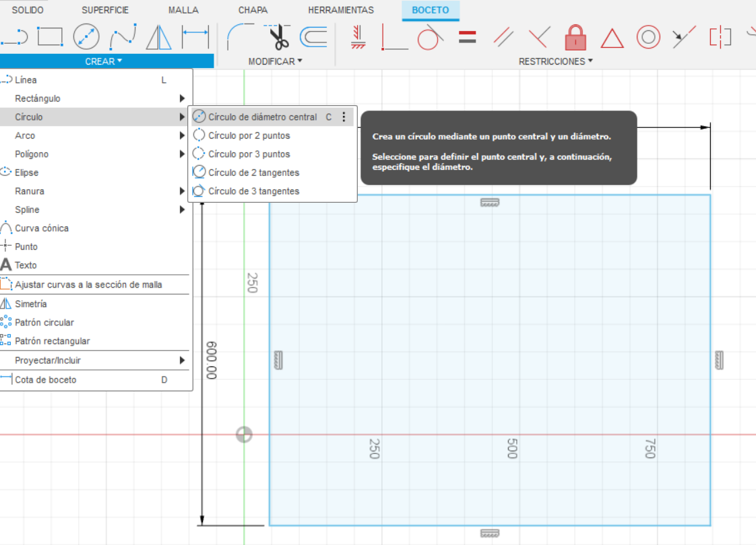Expand the Spline submenu
The height and width of the screenshot is (545, 756).
click(x=96, y=210)
